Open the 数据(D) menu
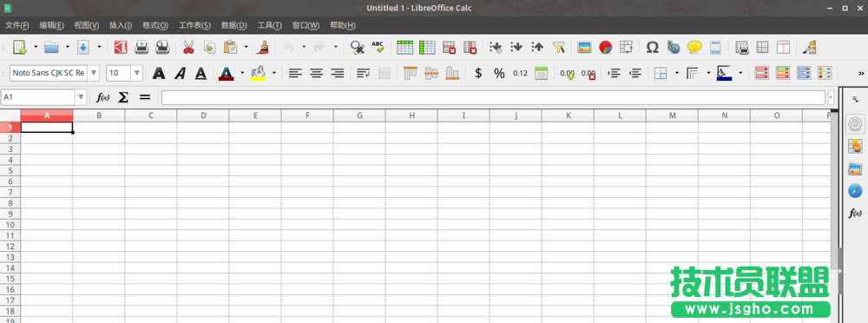Screen dimensions: 868x323 click(x=234, y=25)
